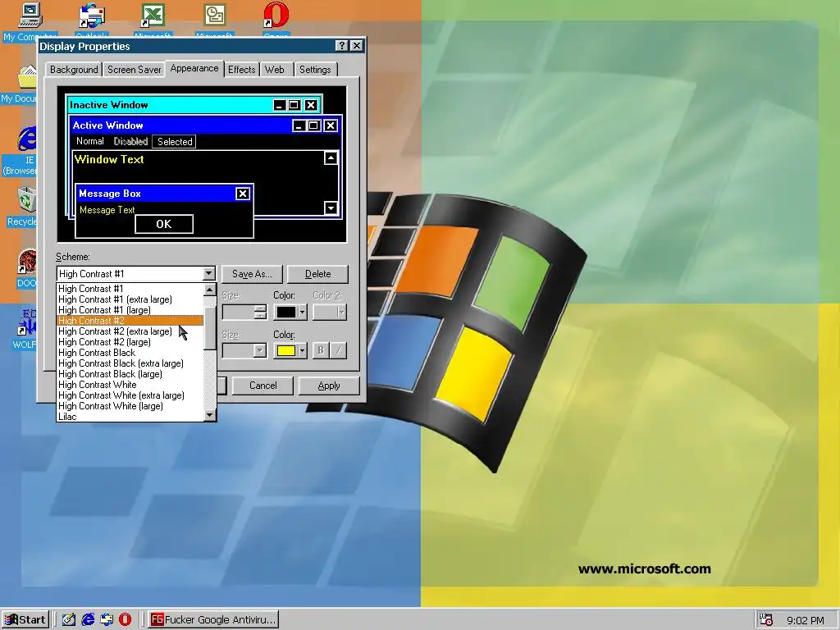Click the Inactive Window title in preview
Image resolution: width=840 pixels, height=630 pixels.
click(x=109, y=105)
